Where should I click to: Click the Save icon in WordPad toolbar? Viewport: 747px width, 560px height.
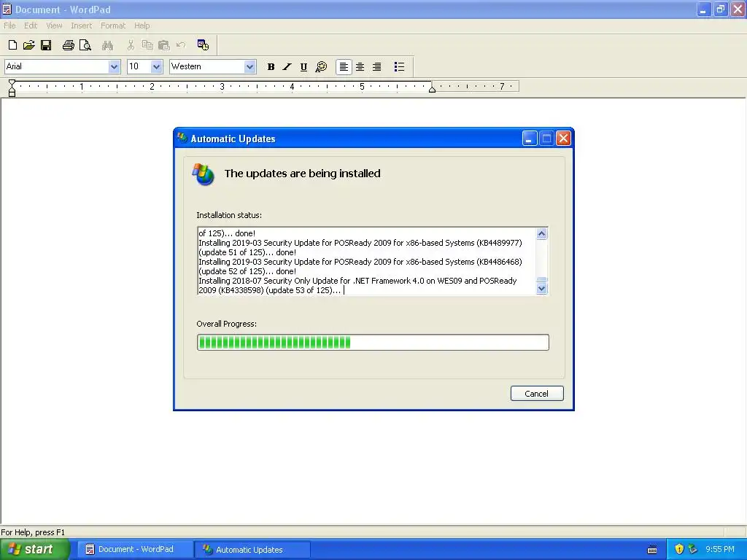(x=46, y=45)
